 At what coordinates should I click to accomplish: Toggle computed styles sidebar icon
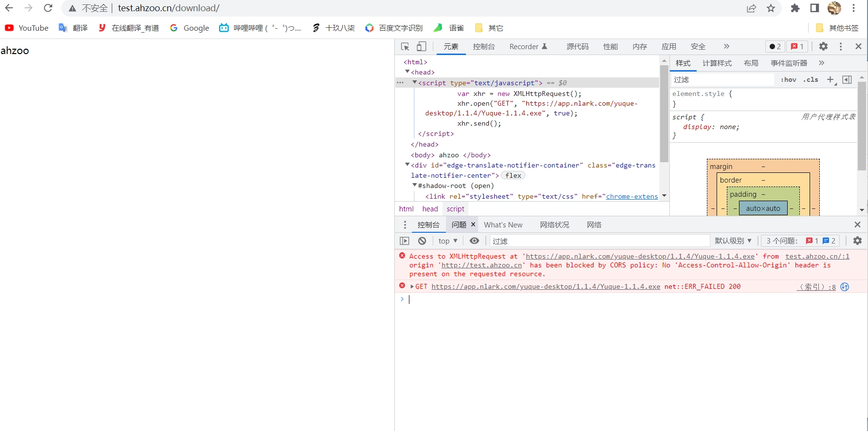pos(847,80)
